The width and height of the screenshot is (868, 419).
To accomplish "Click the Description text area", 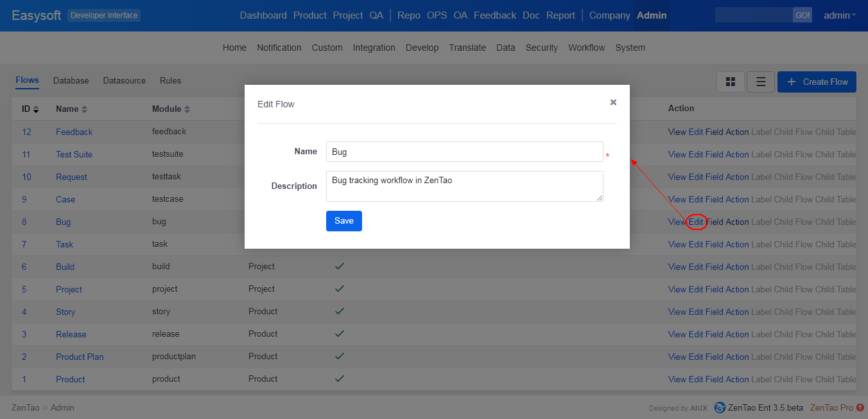I will pyautogui.click(x=464, y=186).
